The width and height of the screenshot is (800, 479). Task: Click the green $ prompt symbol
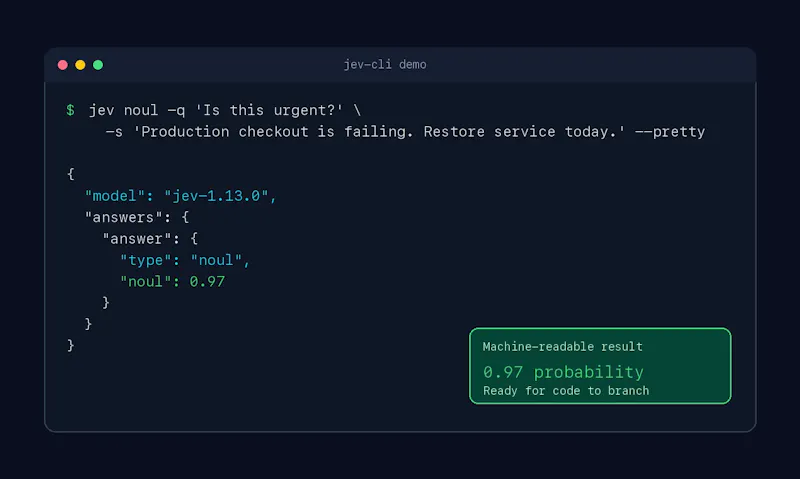coord(70,110)
